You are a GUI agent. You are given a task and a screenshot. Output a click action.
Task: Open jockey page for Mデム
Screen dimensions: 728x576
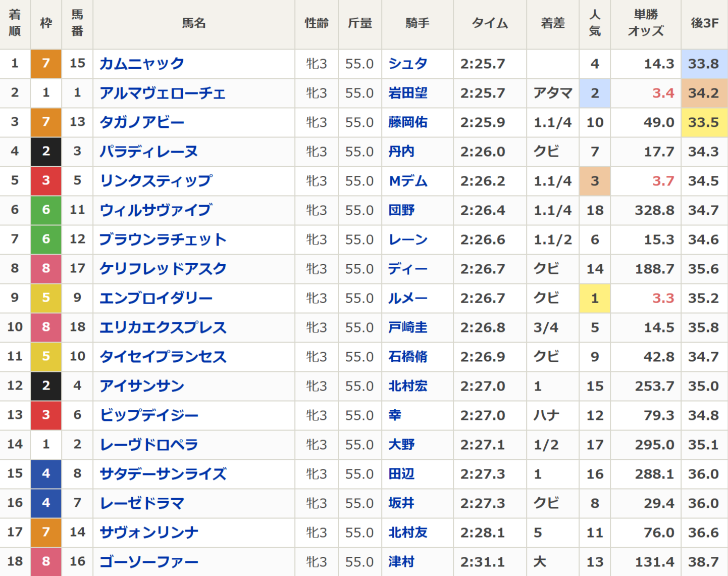click(x=407, y=181)
